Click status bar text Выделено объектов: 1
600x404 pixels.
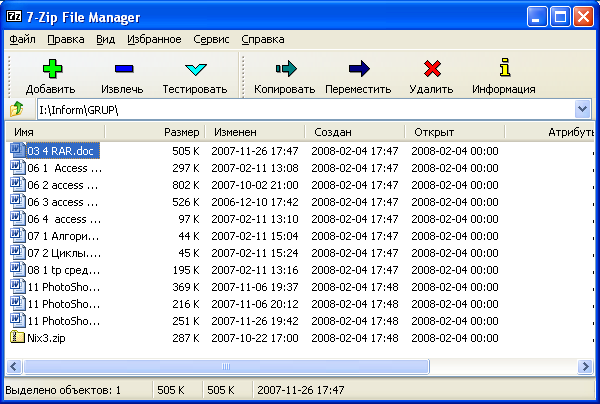[63, 390]
